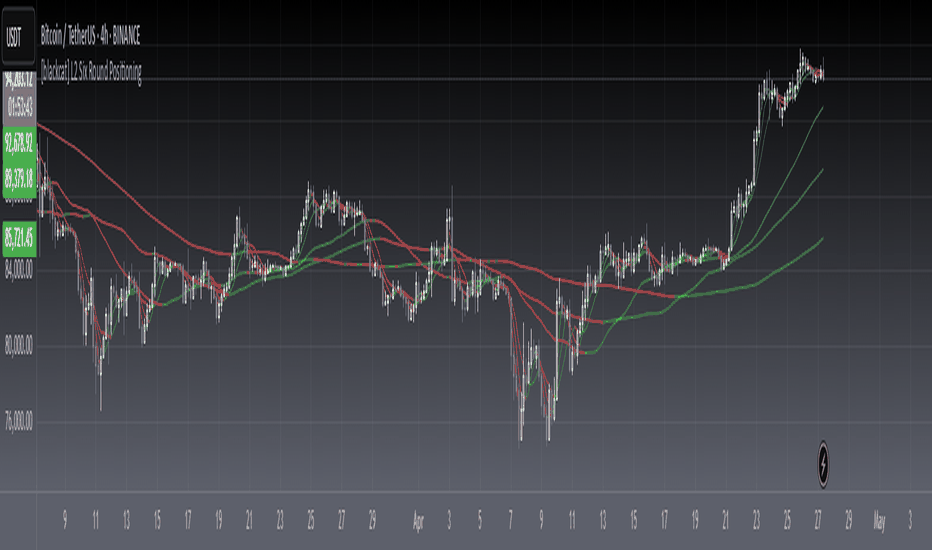Click date 11 at the left of time axis
The width and height of the screenshot is (932, 550).
coord(96,521)
